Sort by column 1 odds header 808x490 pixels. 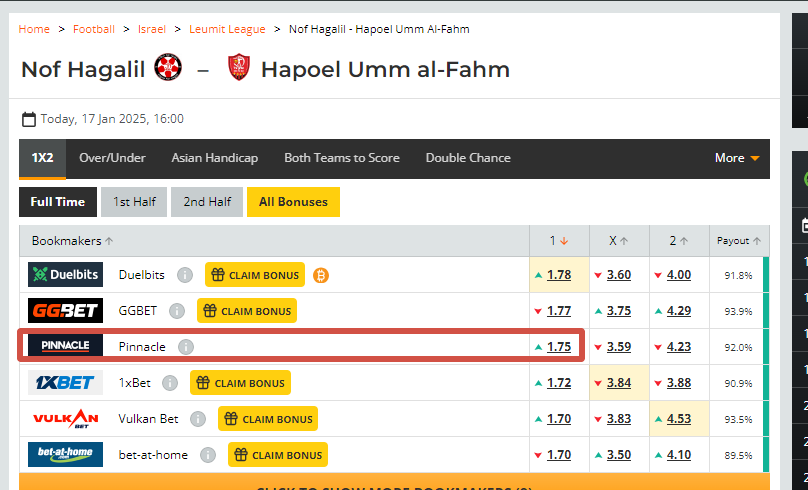[x=559, y=241]
